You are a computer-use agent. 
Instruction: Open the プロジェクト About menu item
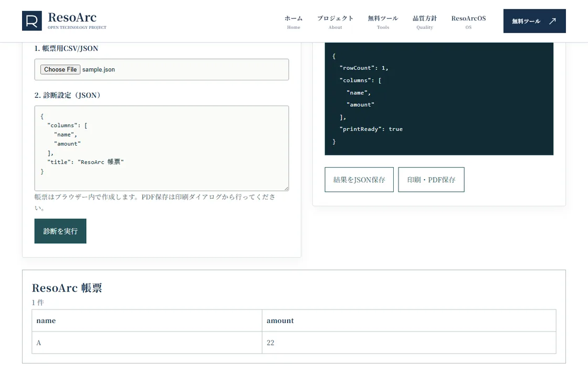pos(335,22)
